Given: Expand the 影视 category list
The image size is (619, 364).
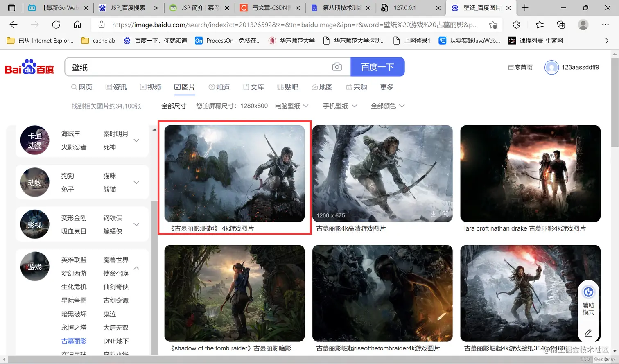Looking at the screenshot, I should 136,225.
